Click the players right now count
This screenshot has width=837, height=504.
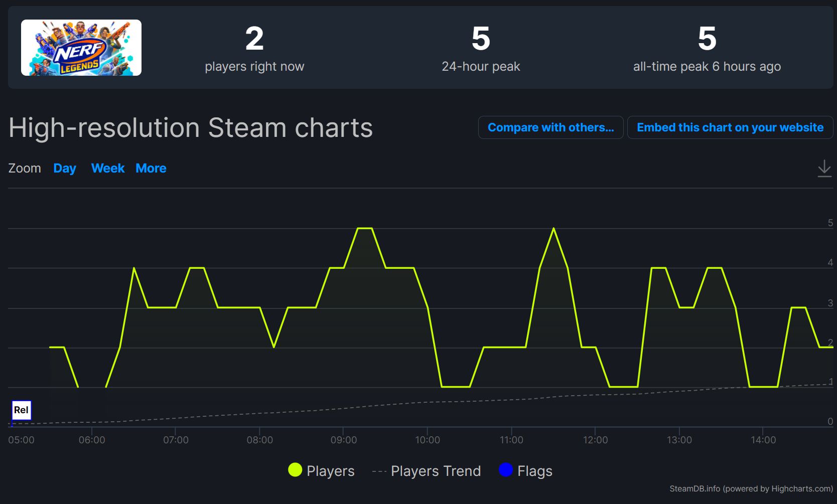coord(254,39)
